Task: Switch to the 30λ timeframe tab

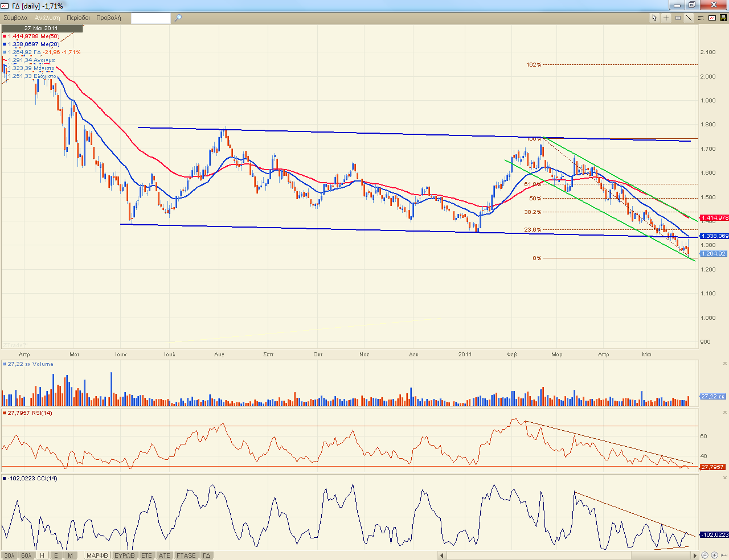Action: click(9, 555)
